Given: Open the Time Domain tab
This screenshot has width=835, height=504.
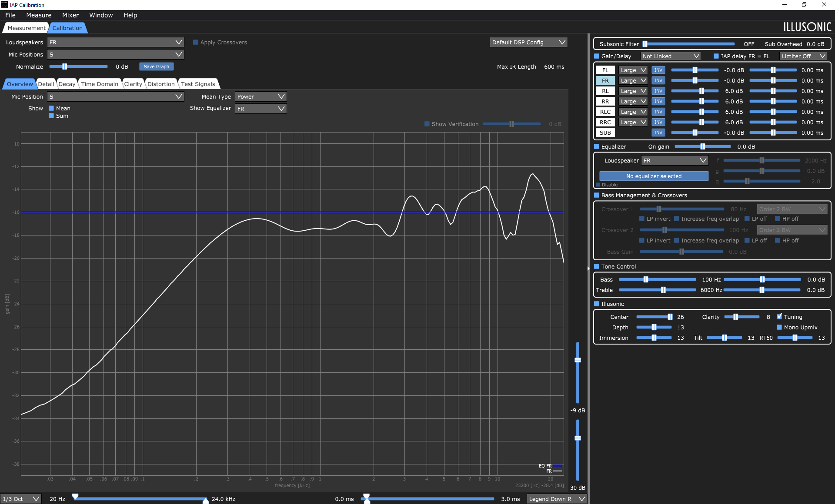Looking at the screenshot, I should click(100, 84).
